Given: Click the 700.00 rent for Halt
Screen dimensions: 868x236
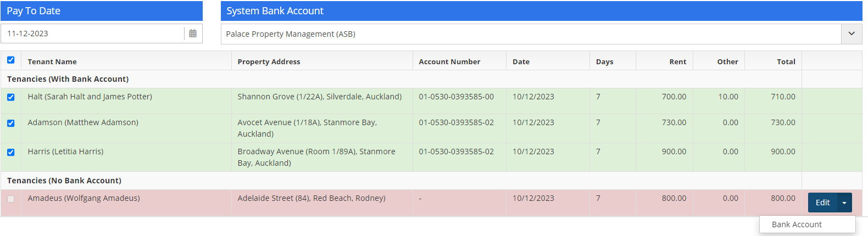Looking at the screenshot, I should (674, 97).
